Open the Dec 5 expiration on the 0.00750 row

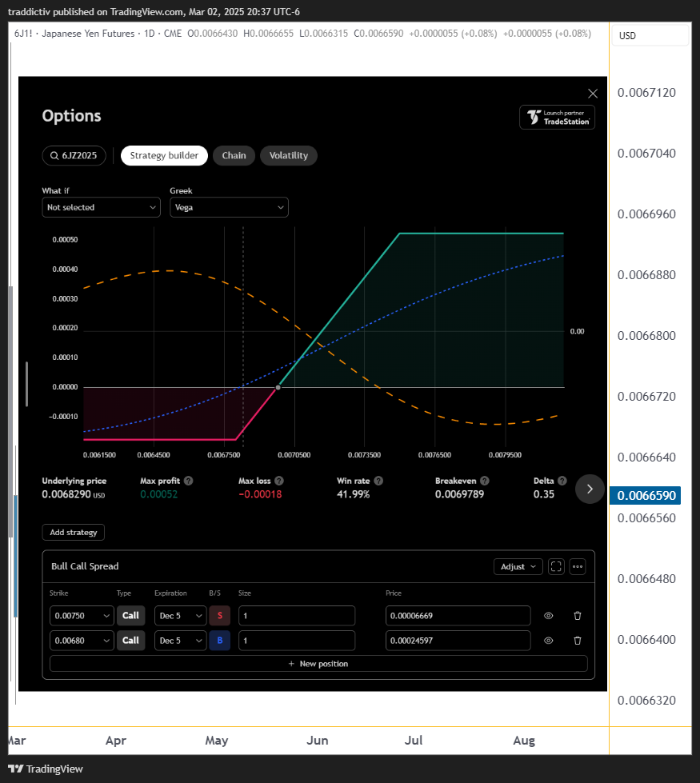[x=180, y=616]
